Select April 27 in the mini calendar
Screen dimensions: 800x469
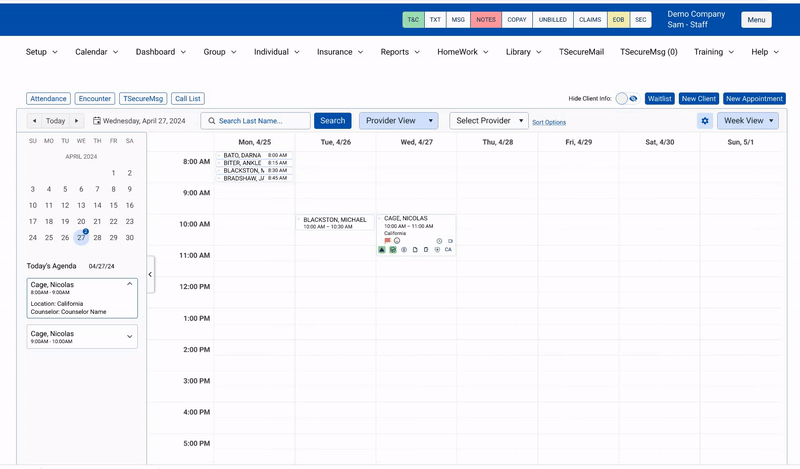(81, 238)
